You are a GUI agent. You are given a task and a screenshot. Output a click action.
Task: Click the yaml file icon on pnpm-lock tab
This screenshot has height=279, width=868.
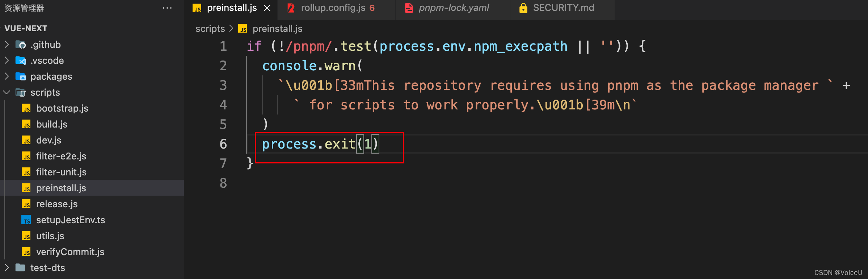[x=409, y=8]
